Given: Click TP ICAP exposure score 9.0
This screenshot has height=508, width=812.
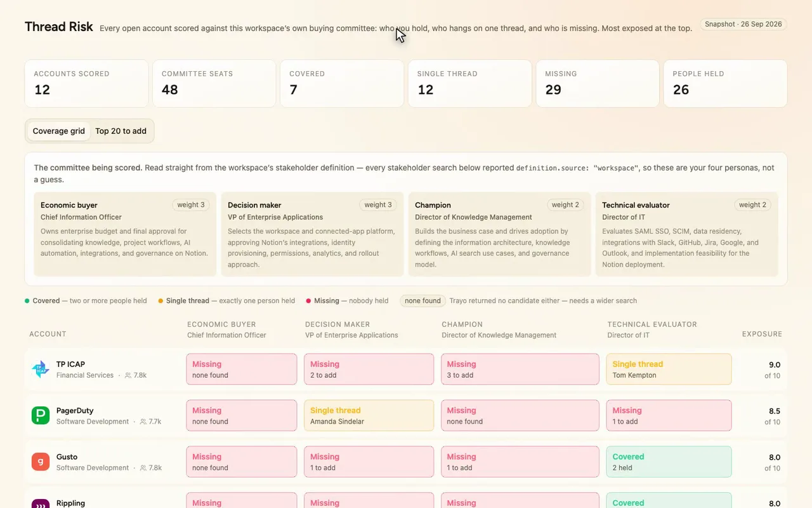Looking at the screenshot, I should (775, 365).
